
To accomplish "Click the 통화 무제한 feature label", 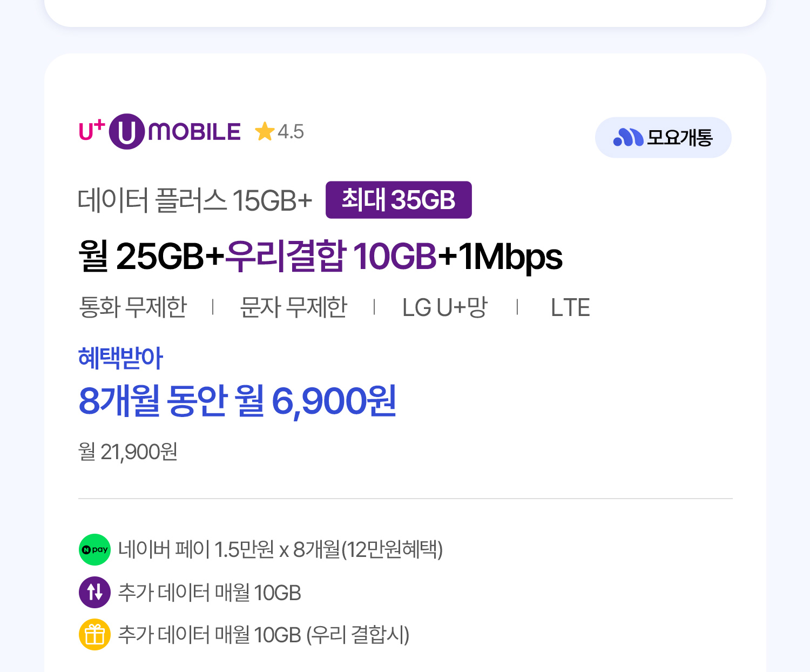I will tap(133, 307).
